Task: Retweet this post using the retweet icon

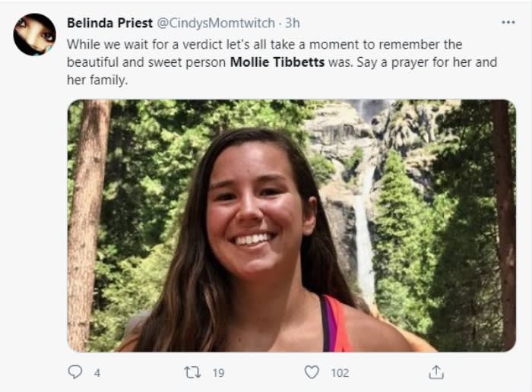Action: click(192, 372)
